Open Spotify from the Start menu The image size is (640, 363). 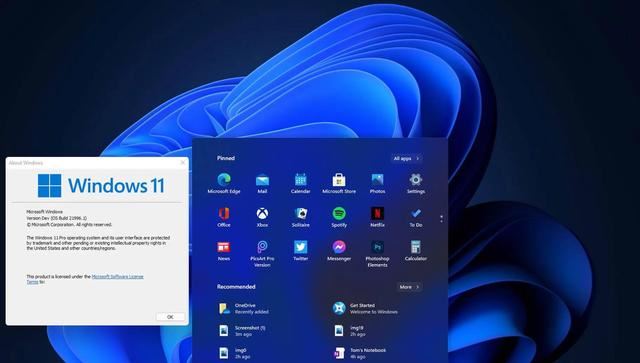click(339, 217)
